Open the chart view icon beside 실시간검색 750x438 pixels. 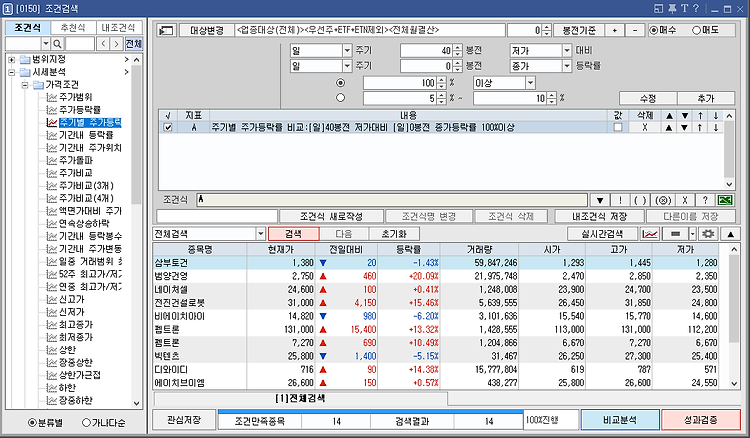(x=650, y=234)
